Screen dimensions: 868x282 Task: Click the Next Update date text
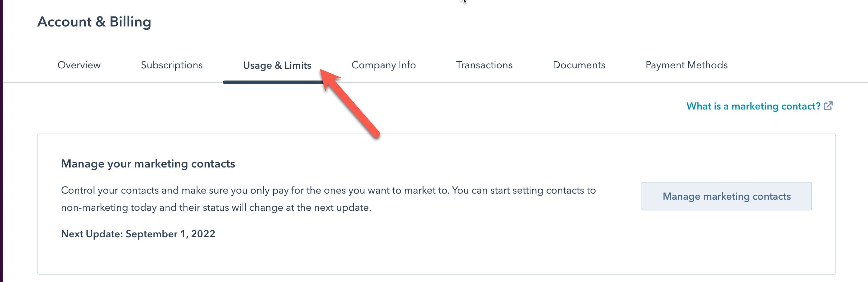click(x=138, y=234)
